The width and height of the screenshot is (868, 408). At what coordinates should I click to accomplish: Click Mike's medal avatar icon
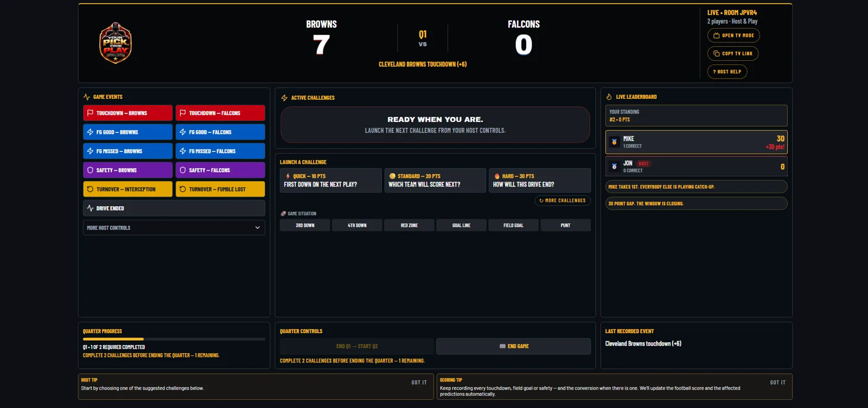(x=614, y=142)
